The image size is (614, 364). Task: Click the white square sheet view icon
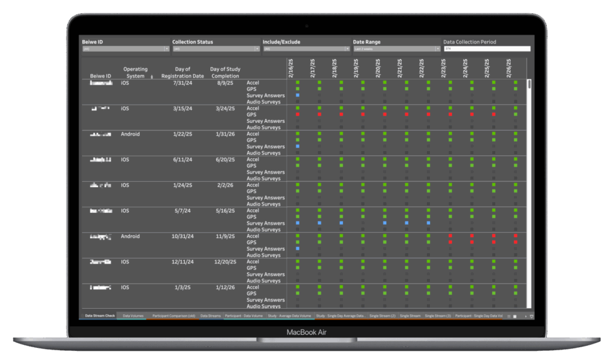click(514, 316)
